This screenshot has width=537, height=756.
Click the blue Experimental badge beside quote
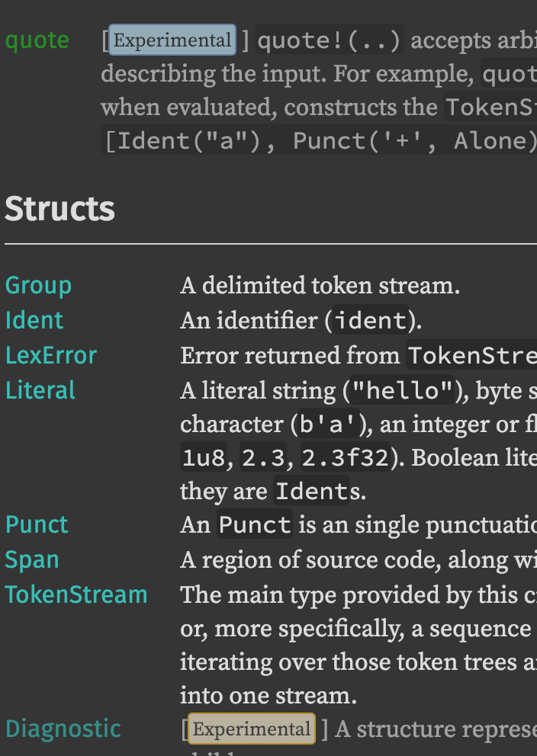point(172,40)
